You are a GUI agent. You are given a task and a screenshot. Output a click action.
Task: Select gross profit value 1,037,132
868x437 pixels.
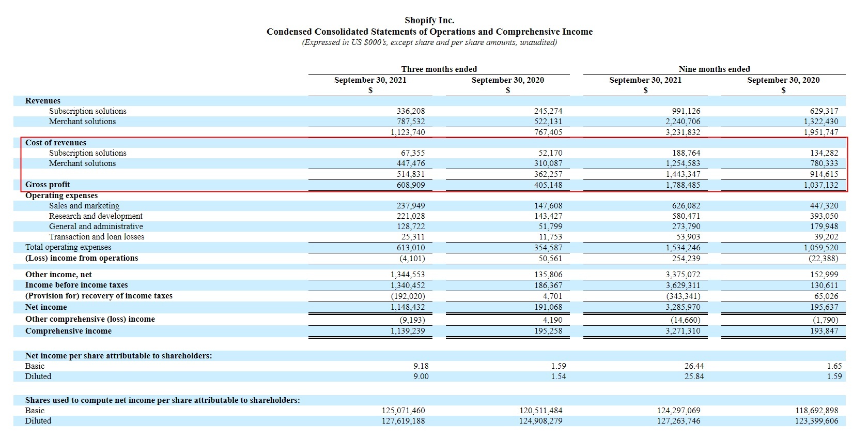[x=821, y=185]
